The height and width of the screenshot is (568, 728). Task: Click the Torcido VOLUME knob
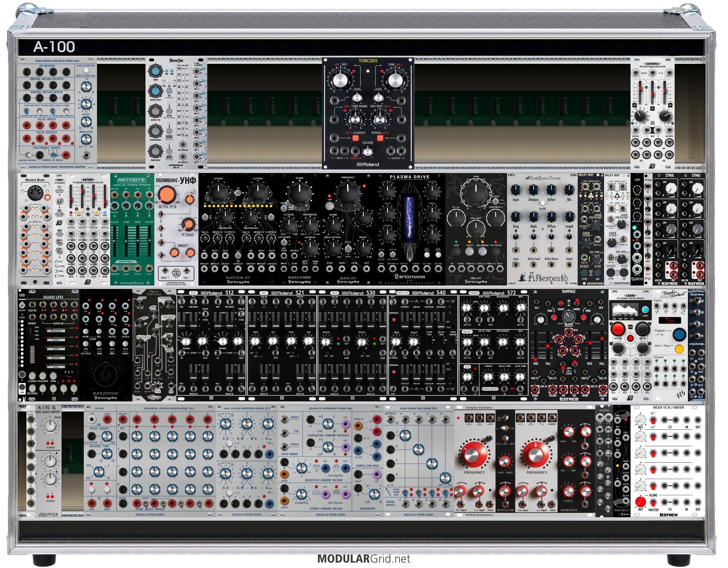click(368, 152)
